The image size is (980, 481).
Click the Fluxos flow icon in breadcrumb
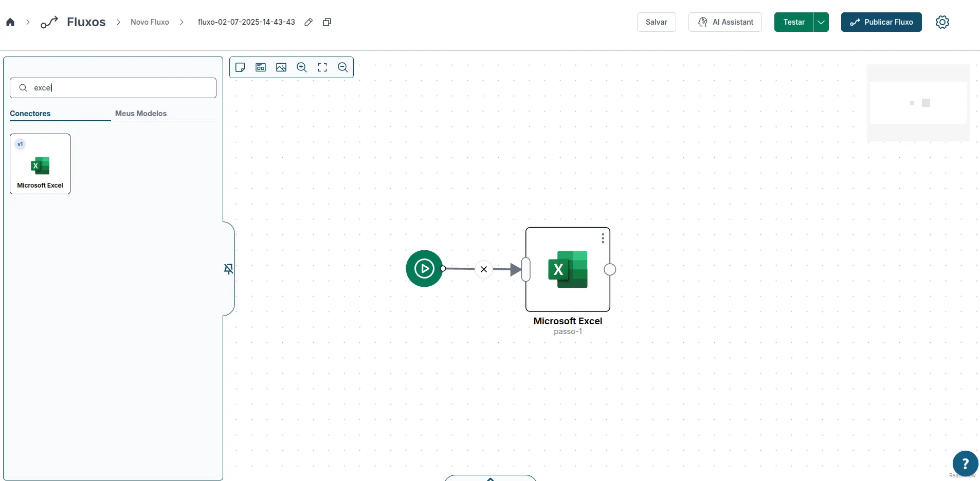(49, 22)
